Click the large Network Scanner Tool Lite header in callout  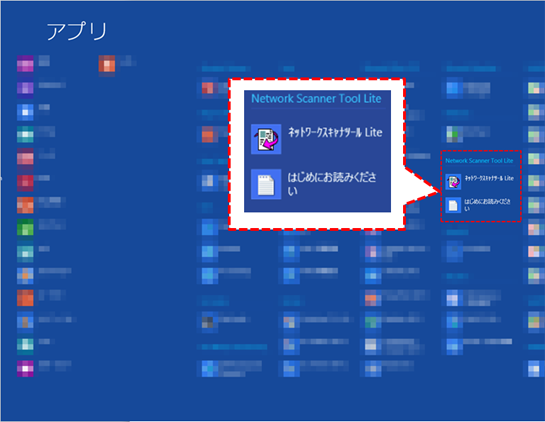(x=316, y=98)
